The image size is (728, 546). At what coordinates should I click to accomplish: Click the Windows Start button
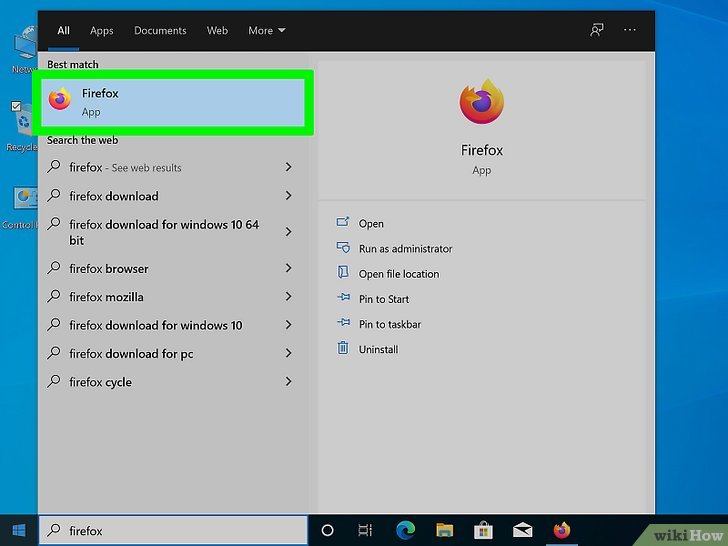tap(18, 530)
